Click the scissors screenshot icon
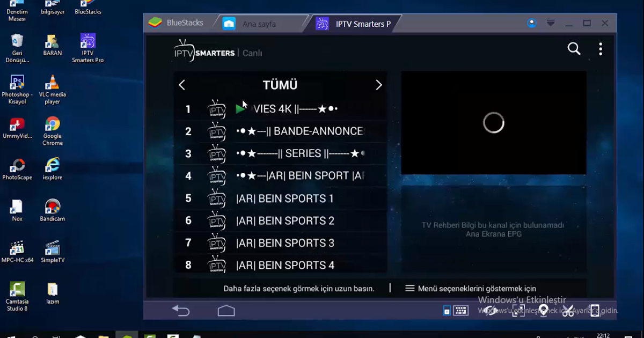Screen dimensions: 644x338 (x=568, y=311)
